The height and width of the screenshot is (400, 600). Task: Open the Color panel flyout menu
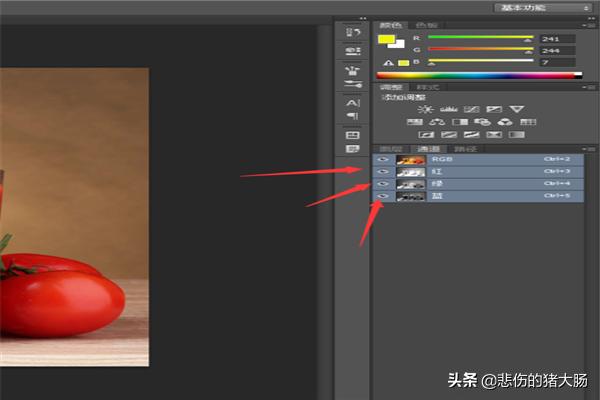(588, 25)
